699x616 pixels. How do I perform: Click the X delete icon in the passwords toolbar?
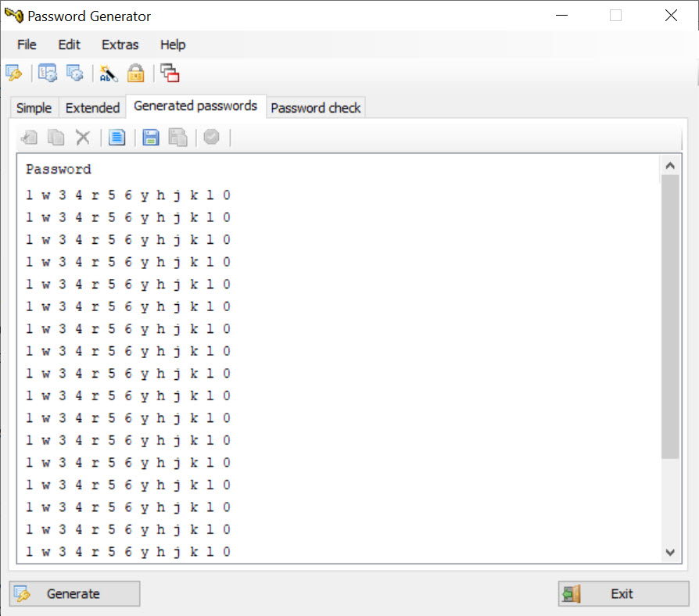coord(83,138)
